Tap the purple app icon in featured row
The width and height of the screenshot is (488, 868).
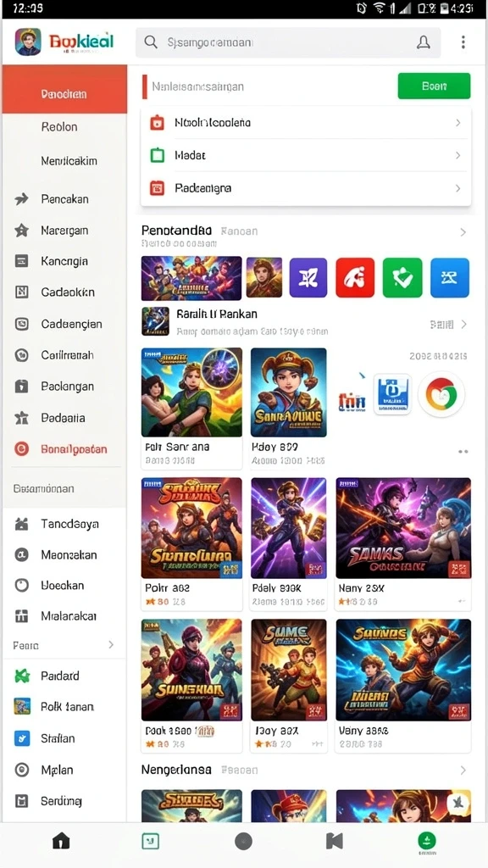coord(308,277)
